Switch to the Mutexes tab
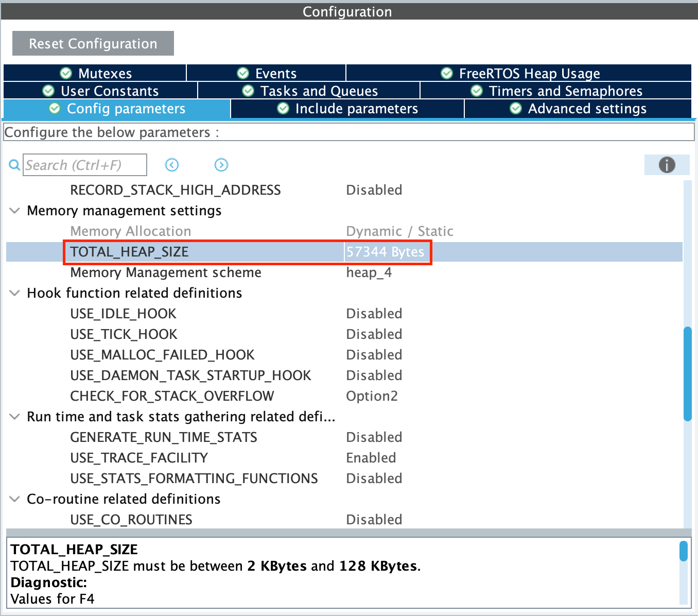This screenshot has width=698, height=616. click(x=95, y=73)
